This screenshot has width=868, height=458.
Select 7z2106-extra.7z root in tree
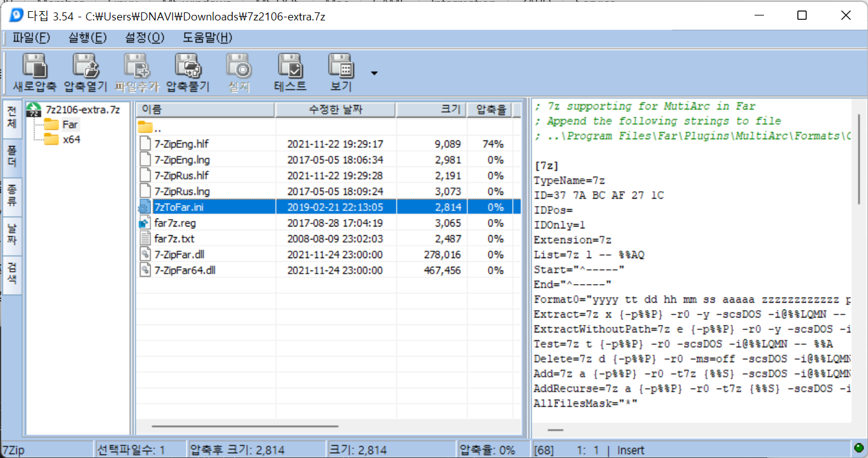pos(83,110)
